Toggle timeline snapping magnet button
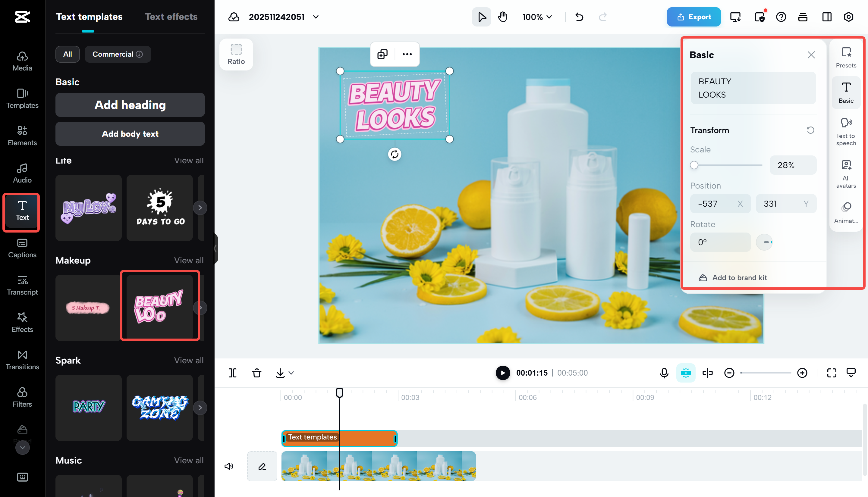The height and width of the screenshot is (497, 868). (685, 373)
